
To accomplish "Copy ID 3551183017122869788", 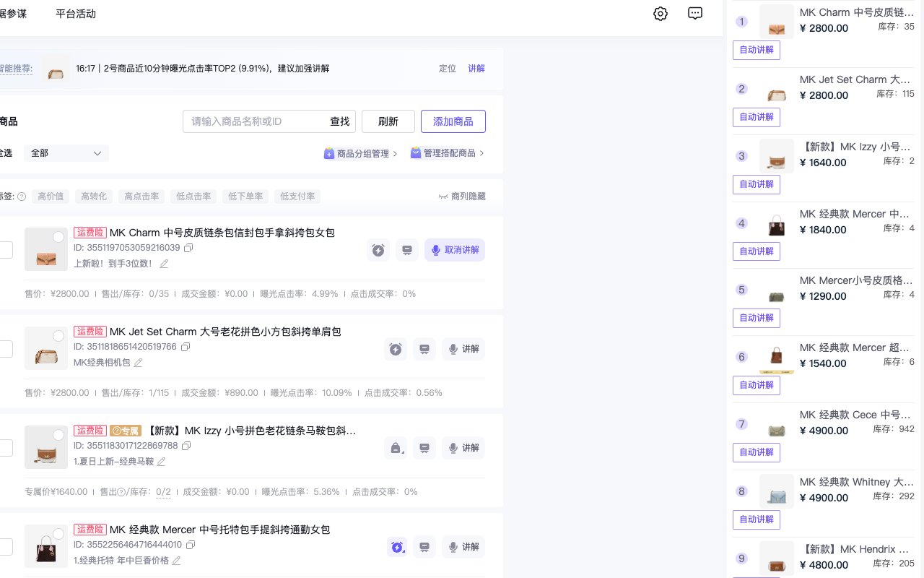I will point(186,446).
